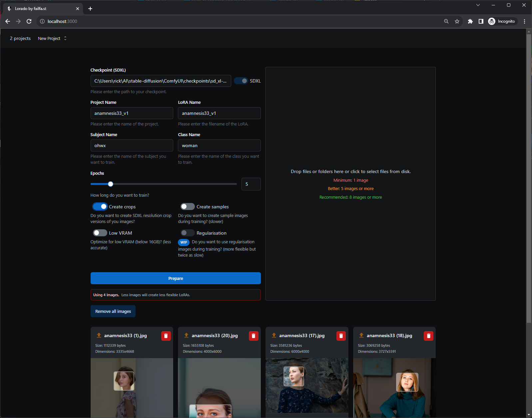Select the Lorado by failfa.st browser tab
The width and height of the screenshot is (532, 418).
(x=43, y=9)
